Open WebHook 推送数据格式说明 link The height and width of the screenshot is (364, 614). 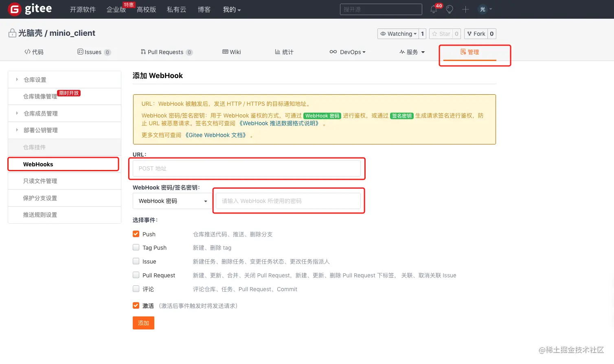pyautogui.click(x=279, y=123)
